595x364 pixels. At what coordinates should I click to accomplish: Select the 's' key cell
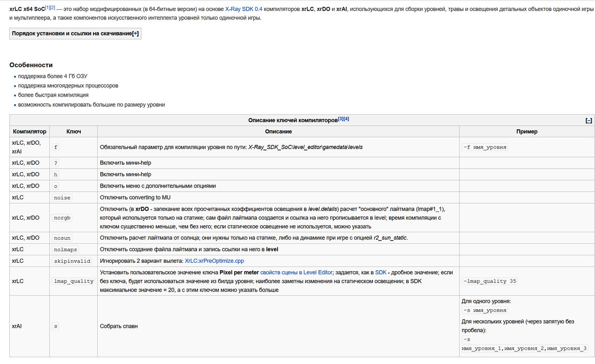[x=73, y=326]
